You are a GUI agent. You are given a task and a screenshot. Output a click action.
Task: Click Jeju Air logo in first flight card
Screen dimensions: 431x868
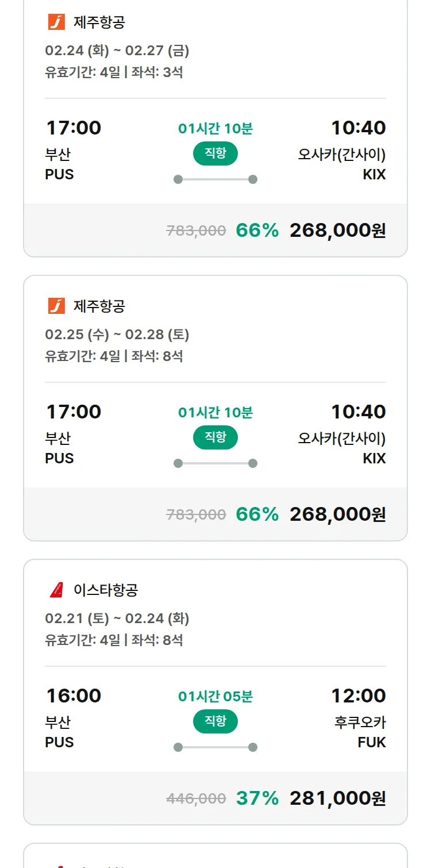[x=56, y=22]
